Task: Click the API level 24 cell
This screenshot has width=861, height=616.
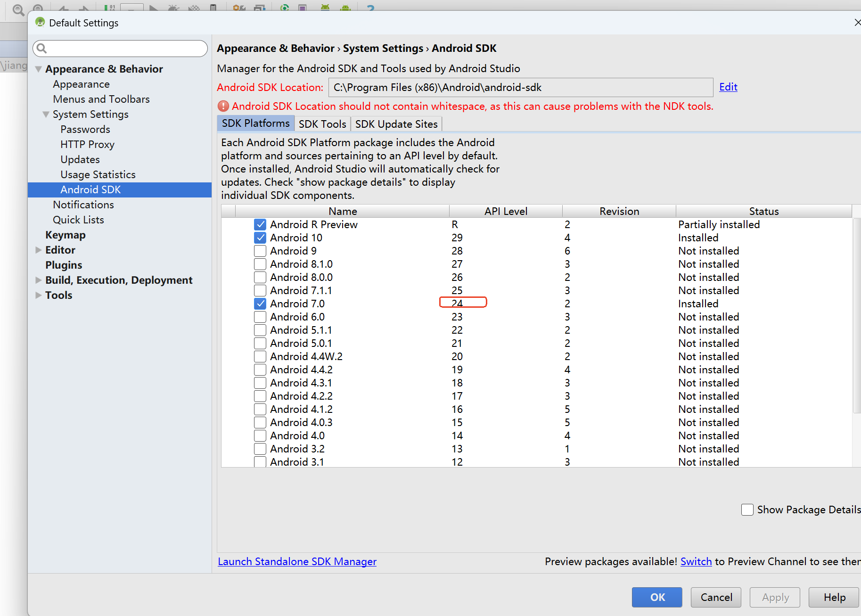Action: (457, 304)
